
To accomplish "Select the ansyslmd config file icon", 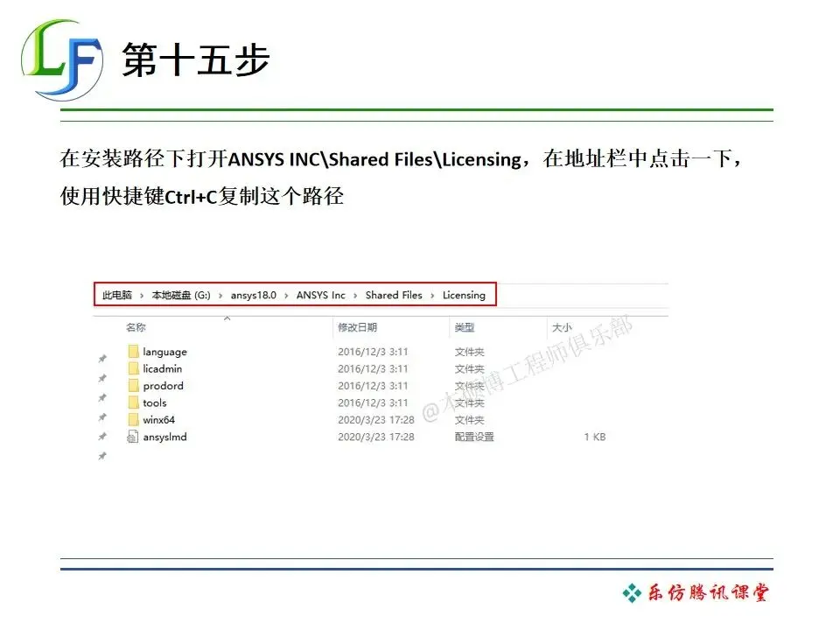I will tap(132, 437).
